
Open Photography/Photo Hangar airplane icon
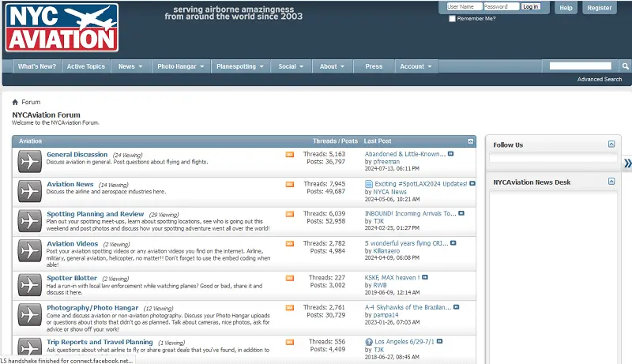pos(29,315)
